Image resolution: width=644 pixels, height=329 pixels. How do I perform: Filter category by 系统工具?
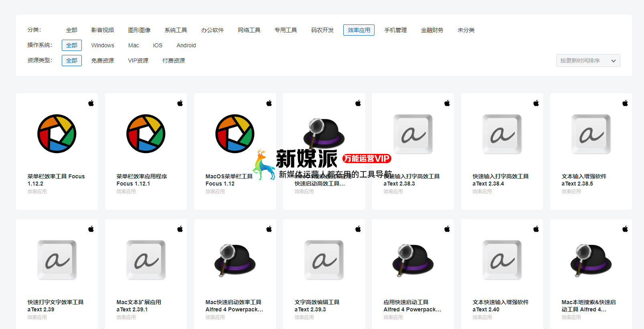pos(176,30)
